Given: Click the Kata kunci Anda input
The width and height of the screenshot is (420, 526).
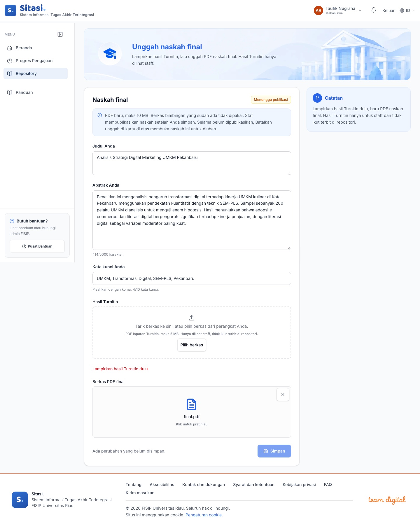Looking at the screenshot, I should (192, 278).
